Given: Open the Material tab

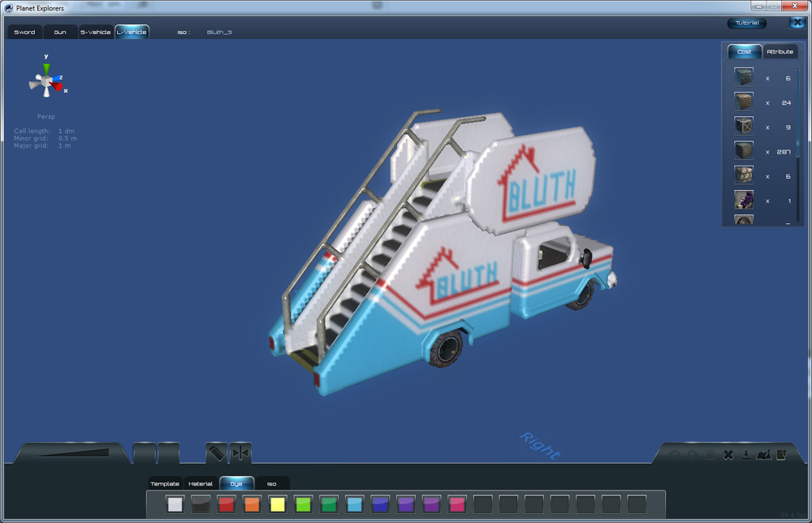Looking at the screenshot, I should click(201, 484).
